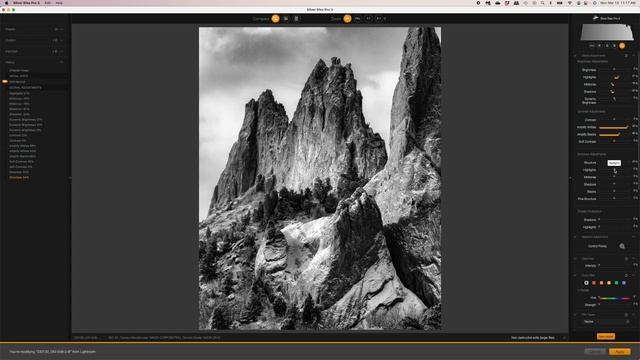Toggle the Film Types section checkbox
The width and height of the screenshot is (640, 360).
(x=576, y=315)
